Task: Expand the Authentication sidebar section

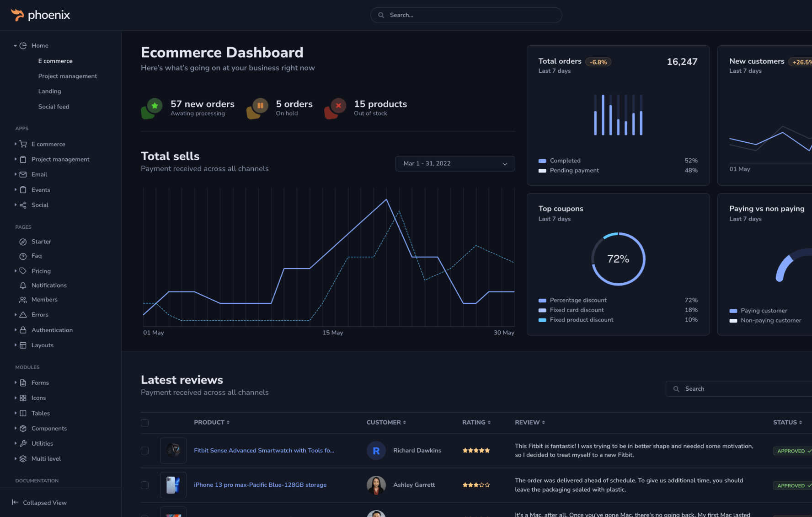Action: pyautogui.click(x=52, y=330)
